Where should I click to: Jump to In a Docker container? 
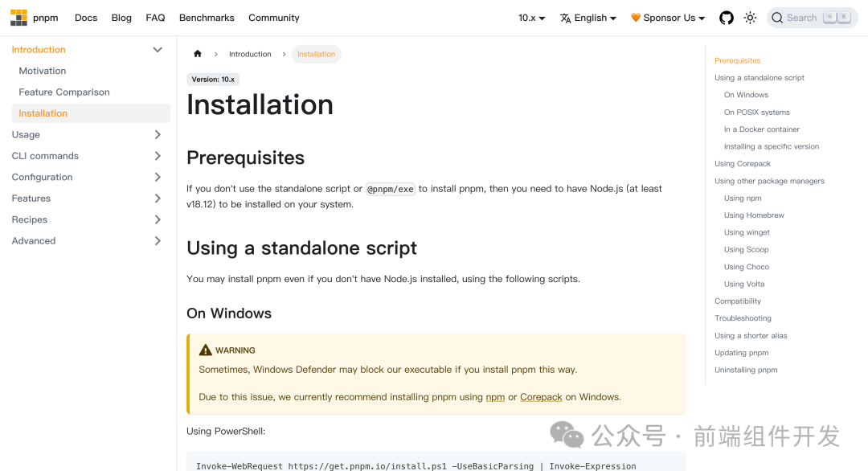762,129
